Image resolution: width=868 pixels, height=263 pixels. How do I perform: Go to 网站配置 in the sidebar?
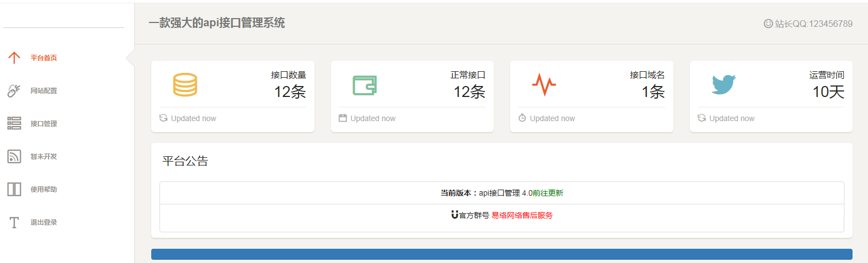pos(44,91)
